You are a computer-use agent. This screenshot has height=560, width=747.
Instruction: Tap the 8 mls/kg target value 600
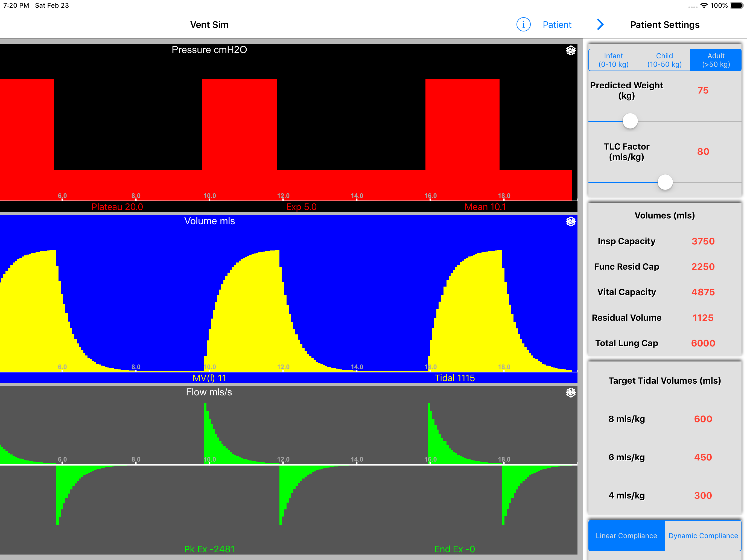coord(703,419)
